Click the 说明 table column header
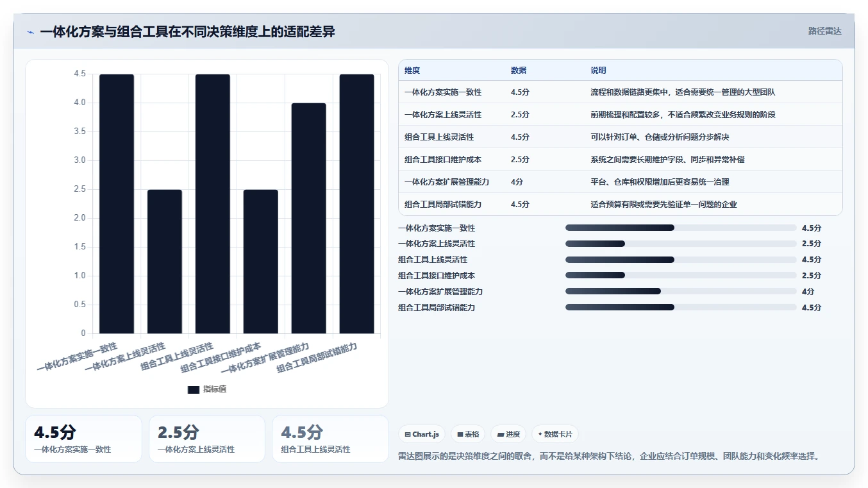This screenshot has height=488, width=868. coord(598,71)
